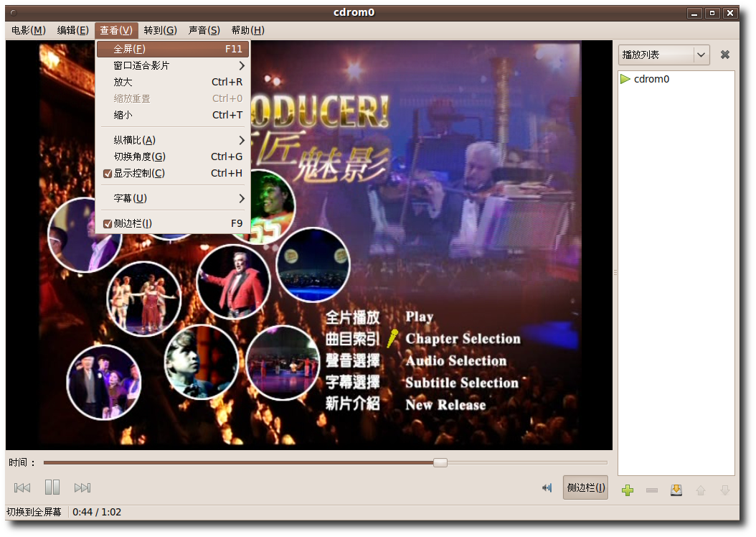Click the volume speaker icon
Viewport: 756px width, 537px height.
pyautogui.click(x=547, y=487)
